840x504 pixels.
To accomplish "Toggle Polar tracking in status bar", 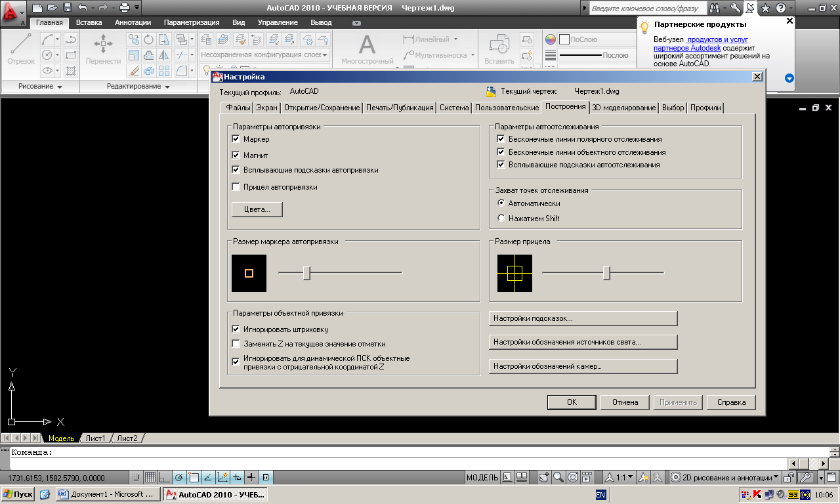I will point(178,477).
